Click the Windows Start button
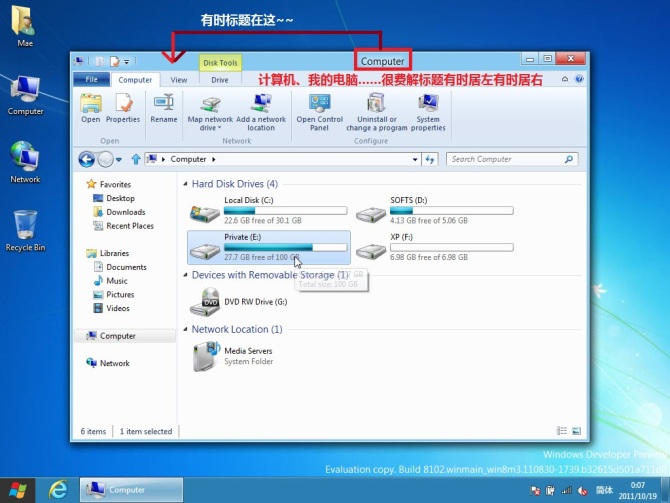The image size is (670, 503). pyautogui.click(x=17, y=490)
